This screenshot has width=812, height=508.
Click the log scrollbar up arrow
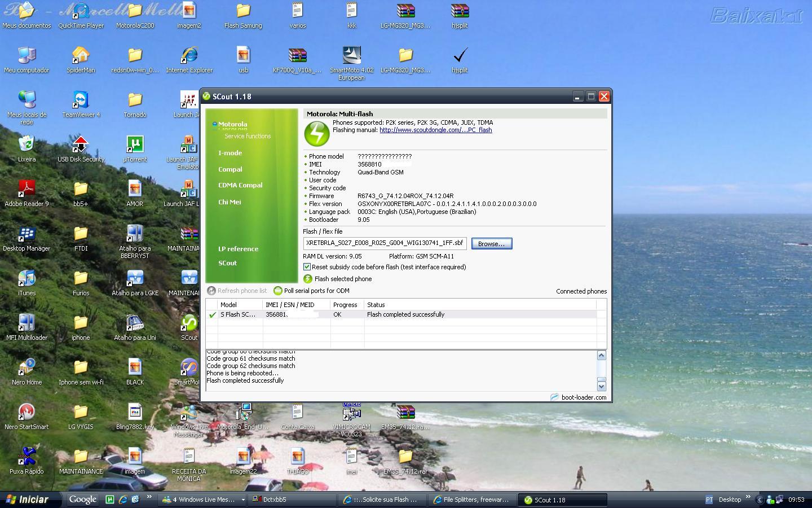[601, 355]
